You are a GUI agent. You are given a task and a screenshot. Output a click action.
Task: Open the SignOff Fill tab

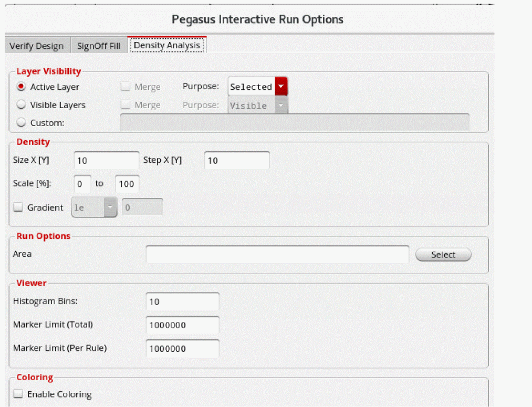click(99, 46)
